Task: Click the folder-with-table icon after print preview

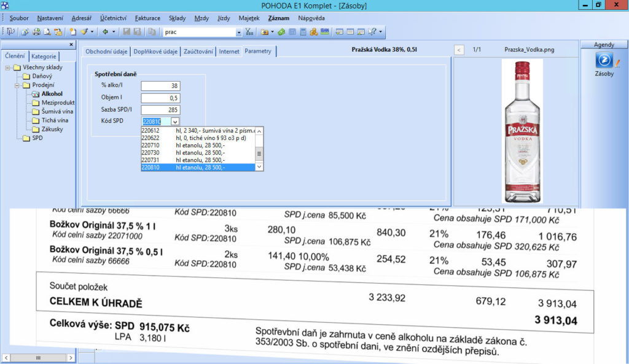Action: point(58,32)
